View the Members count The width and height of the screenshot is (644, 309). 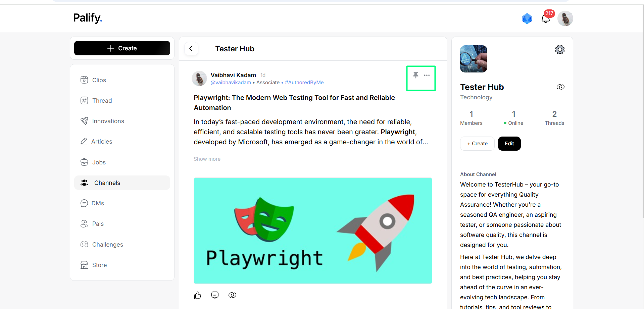471,118
